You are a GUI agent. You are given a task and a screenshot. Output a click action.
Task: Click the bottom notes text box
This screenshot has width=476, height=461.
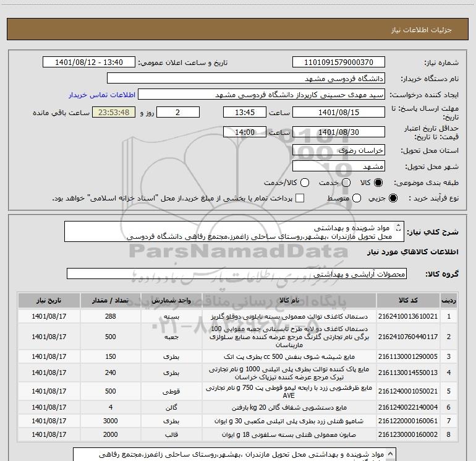[x=234, y=454]
